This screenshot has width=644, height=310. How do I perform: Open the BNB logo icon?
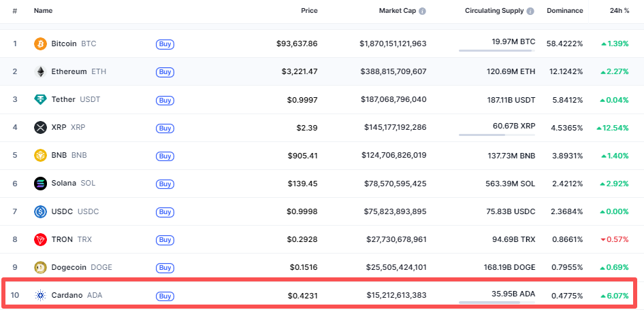[x=41, y=155]
